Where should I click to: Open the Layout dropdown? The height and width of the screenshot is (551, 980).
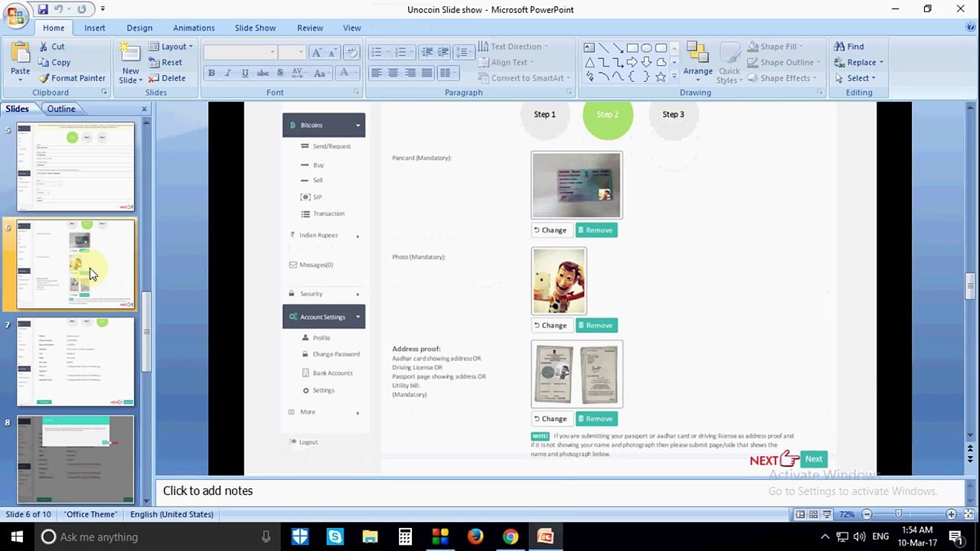(x=170, y=47)
